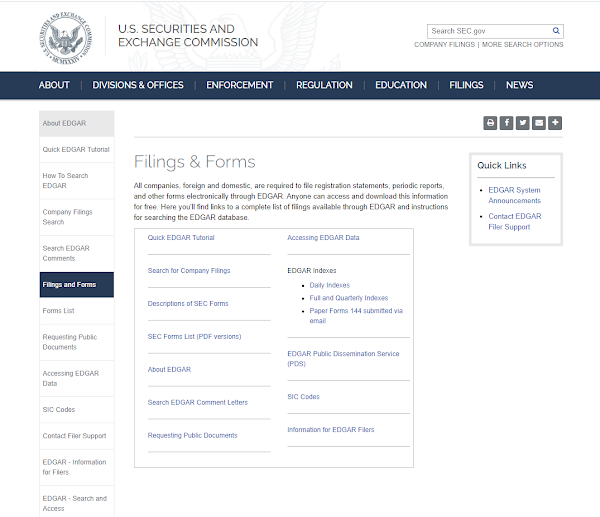The height and width of the screenshot is (517, 600).
Task: Select EDGAR - Information for Filers sidebar
Action: pyautogui.click(x=77, y=467)
